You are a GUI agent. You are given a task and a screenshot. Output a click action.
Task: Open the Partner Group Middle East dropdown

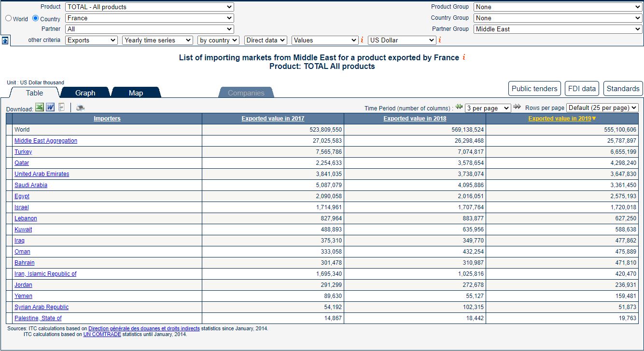pos(558,29)
